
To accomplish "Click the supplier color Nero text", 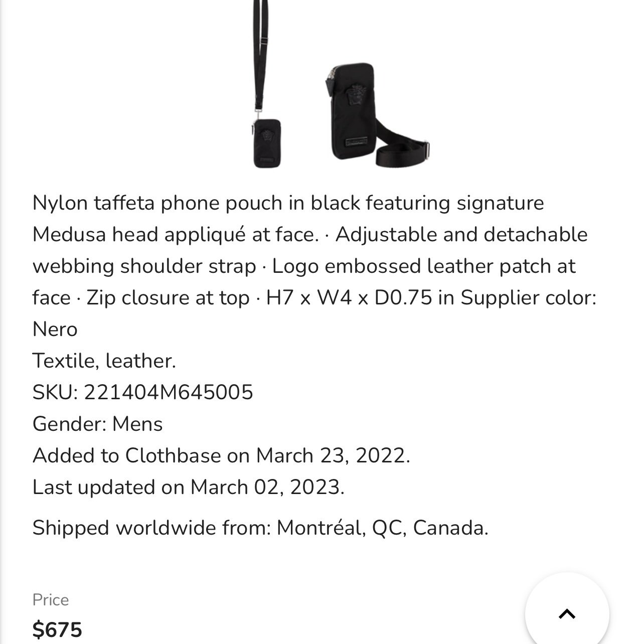I will click(x=55, y=330).
